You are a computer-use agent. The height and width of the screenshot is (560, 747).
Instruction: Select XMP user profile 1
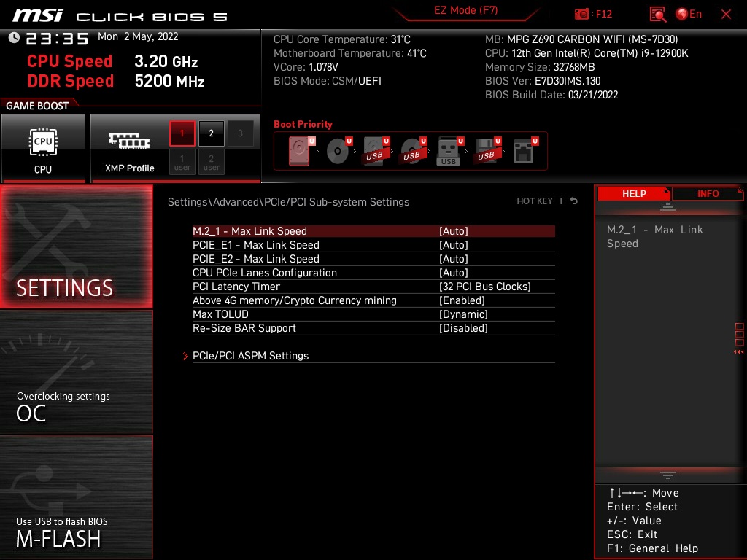tap(182, 162)
